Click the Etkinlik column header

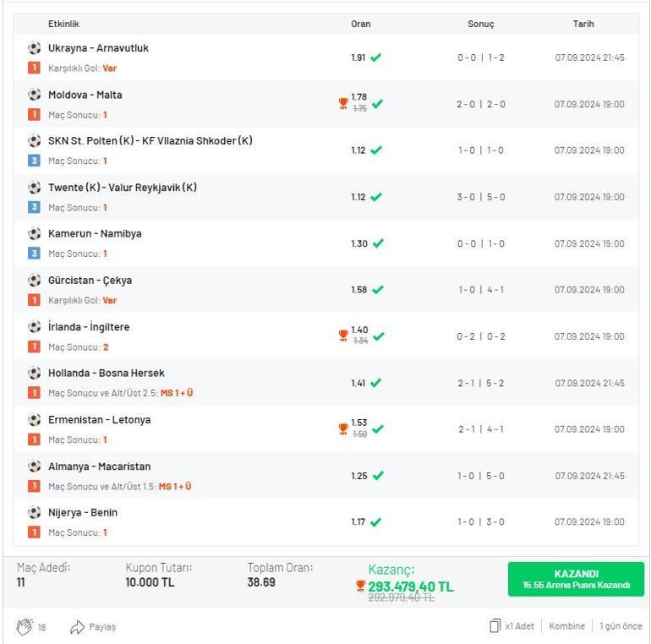point(63,25)
